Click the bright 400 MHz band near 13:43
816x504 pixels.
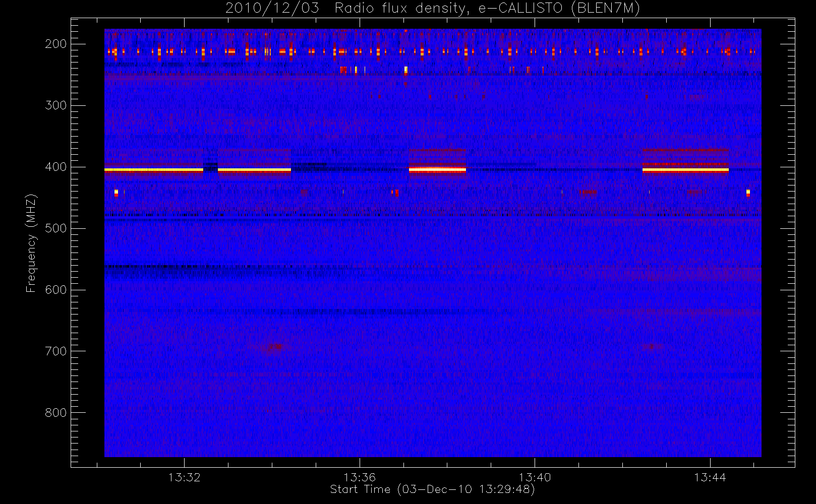coord(685,170)
